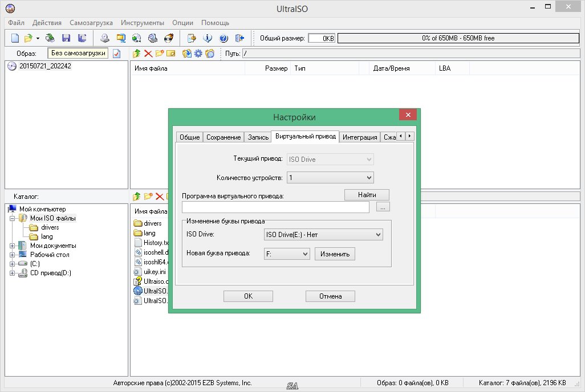Open the Файл menu
Viewport: 585px width, 392px height.
point(17,23)
